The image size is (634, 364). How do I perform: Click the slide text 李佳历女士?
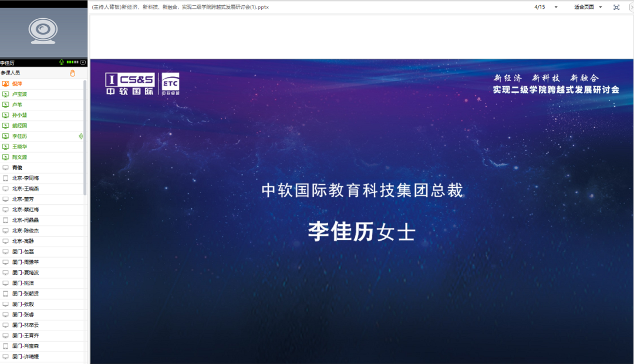(362, 232)
